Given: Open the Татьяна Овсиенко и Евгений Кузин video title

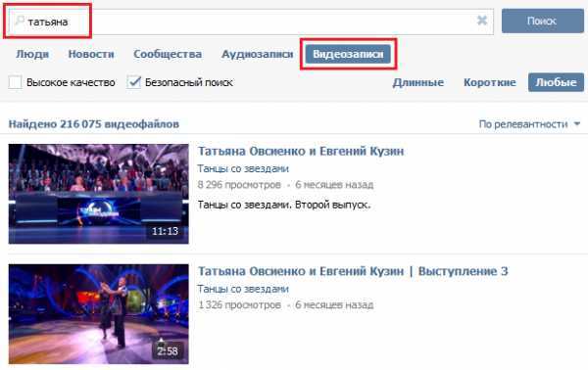Looking at the screenshot, I should pyautogui.click(x=301, y=152).
